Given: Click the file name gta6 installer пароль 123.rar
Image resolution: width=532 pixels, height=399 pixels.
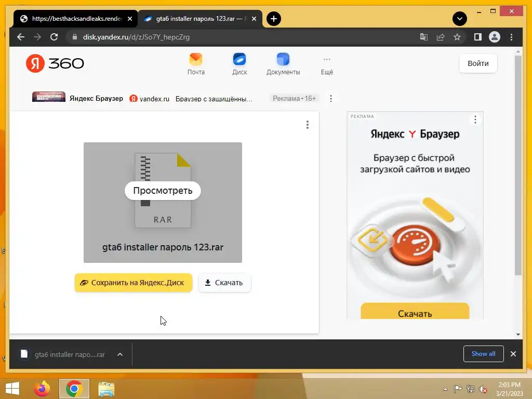Looking at the screenshot, I should tap(163, 247).
